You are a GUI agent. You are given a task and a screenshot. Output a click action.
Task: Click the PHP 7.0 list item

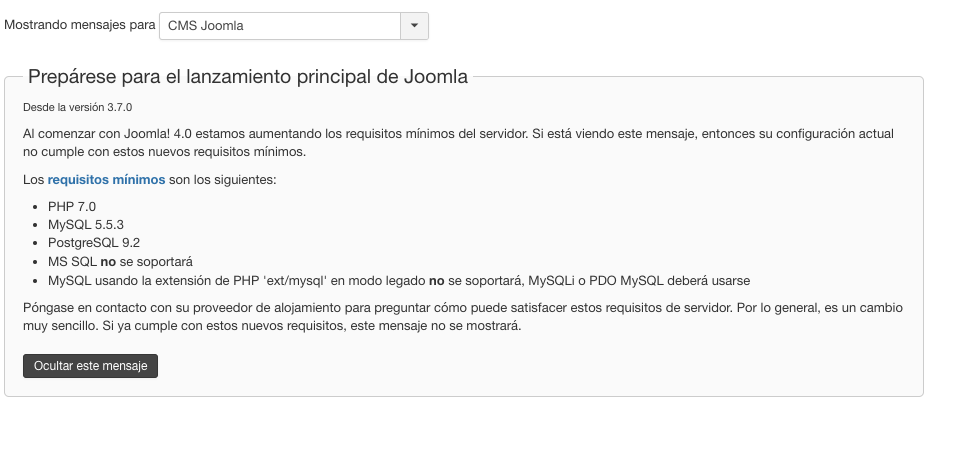[72, 207]
